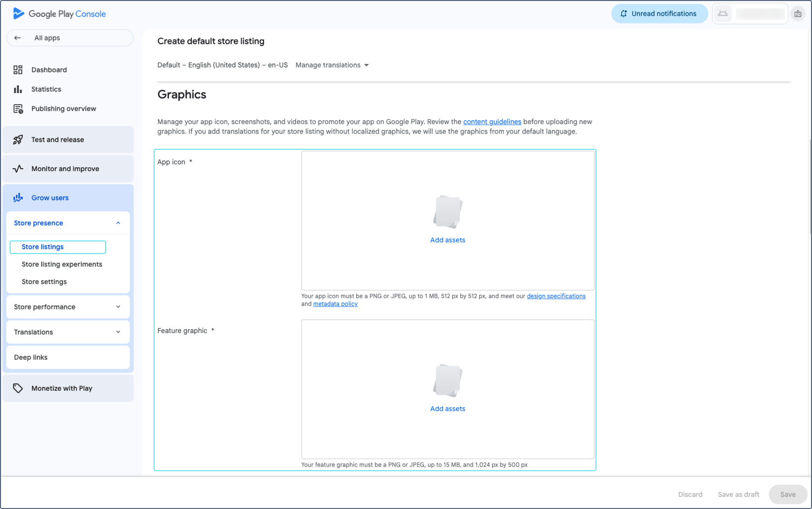Open the Manage translations dropdown
Viewport: 812px width, 509px height.
pyautogui.click(x=332, y=65)
